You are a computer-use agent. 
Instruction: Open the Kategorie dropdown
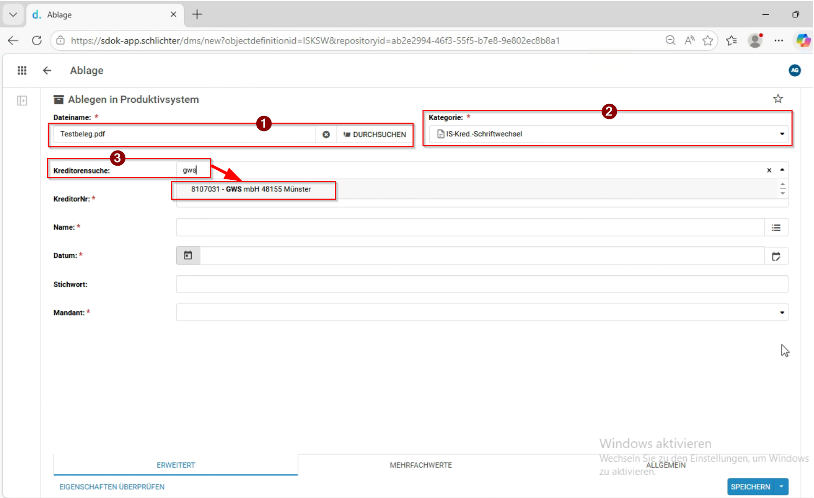click(782, 134)
